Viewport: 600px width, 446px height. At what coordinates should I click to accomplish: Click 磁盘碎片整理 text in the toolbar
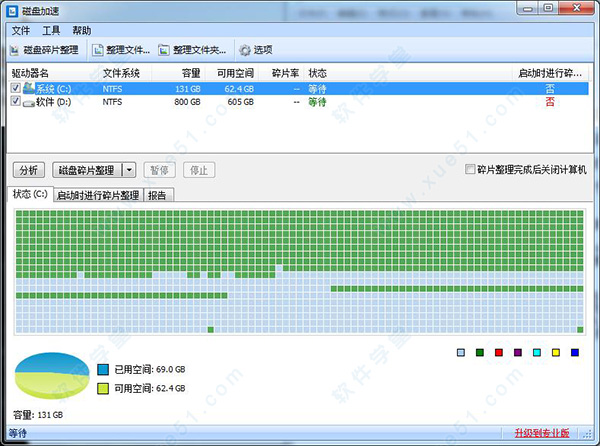pos(51,50)
